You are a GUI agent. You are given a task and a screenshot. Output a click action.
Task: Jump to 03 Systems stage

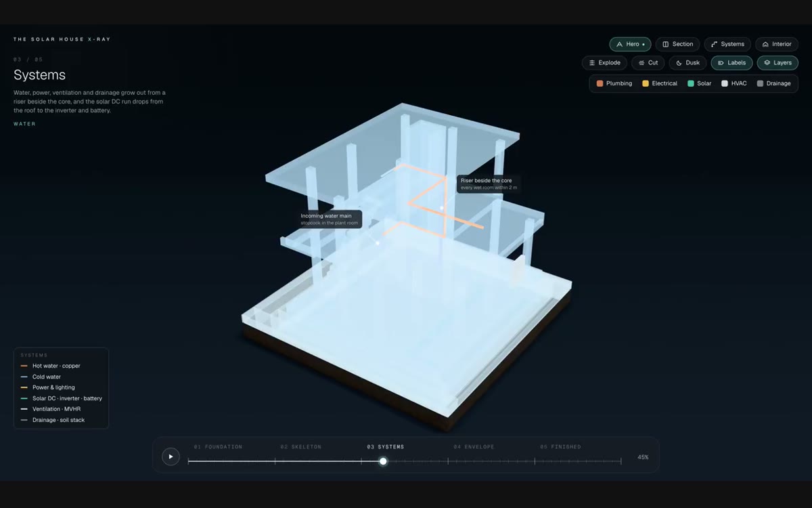pos(386,447)
